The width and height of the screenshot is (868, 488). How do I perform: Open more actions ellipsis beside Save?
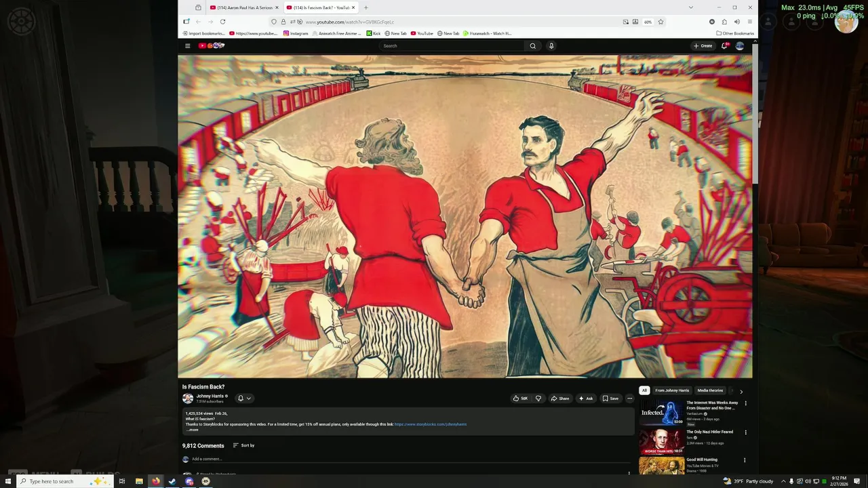(629, 399)
